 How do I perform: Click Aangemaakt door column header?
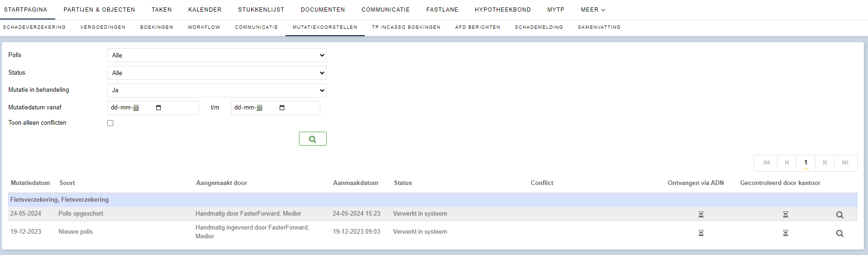pyautogui.click(x=221, y=183)
